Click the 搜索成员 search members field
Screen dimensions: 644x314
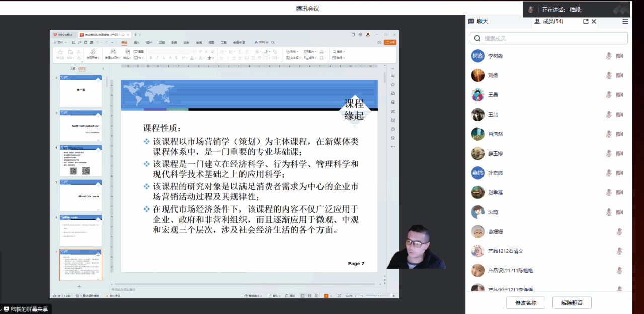point(548,38)
